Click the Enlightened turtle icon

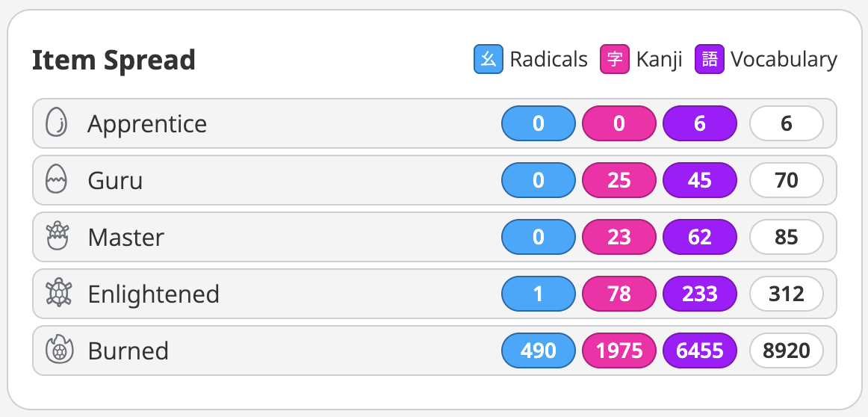[x=58, y=294]
